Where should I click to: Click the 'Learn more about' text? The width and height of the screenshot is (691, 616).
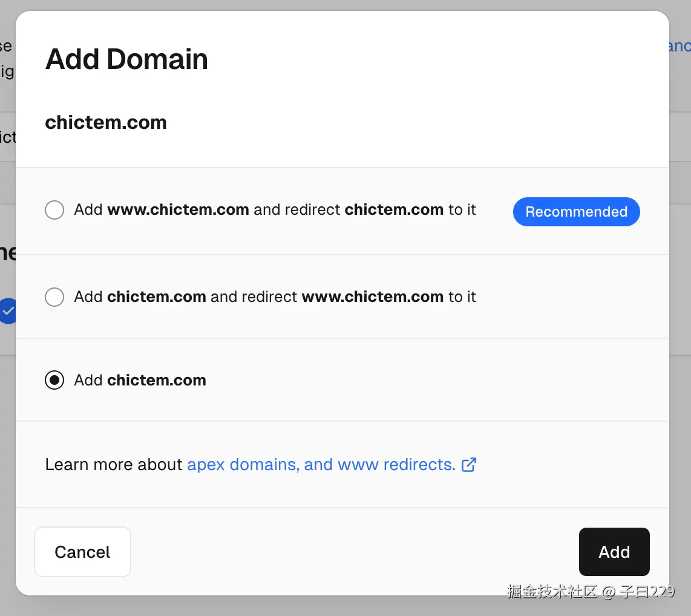pyautogui.click(x=114, y=465)
